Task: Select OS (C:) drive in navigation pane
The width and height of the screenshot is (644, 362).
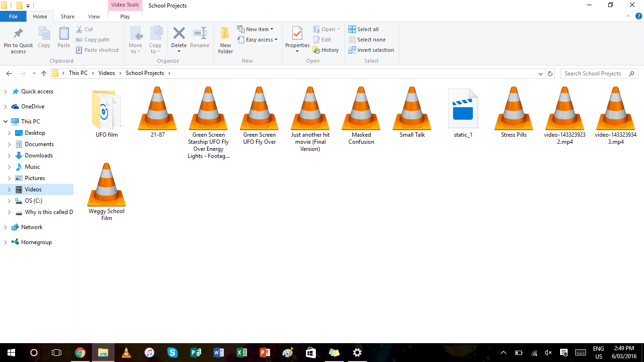Action: (33, 201)
